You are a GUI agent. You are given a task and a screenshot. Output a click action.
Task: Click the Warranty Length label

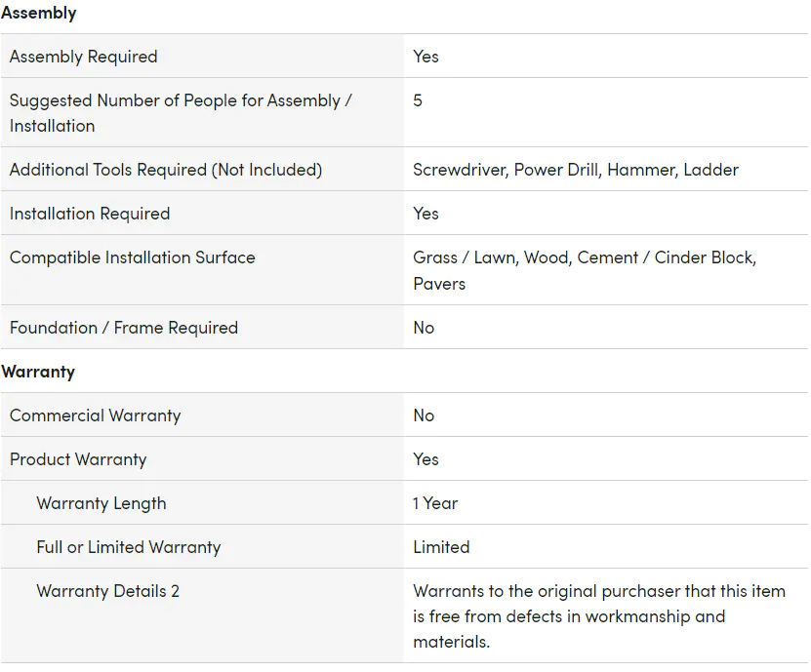[x=101, y=503]
